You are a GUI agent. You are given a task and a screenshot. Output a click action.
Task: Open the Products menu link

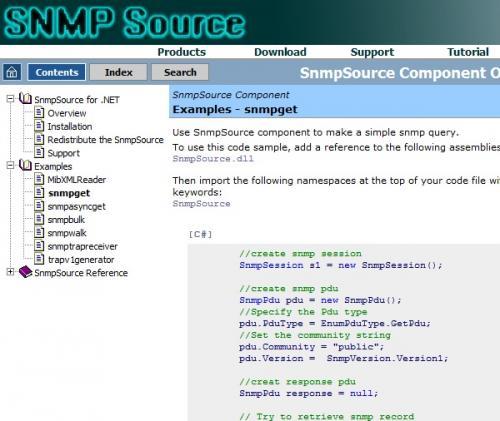182,52
